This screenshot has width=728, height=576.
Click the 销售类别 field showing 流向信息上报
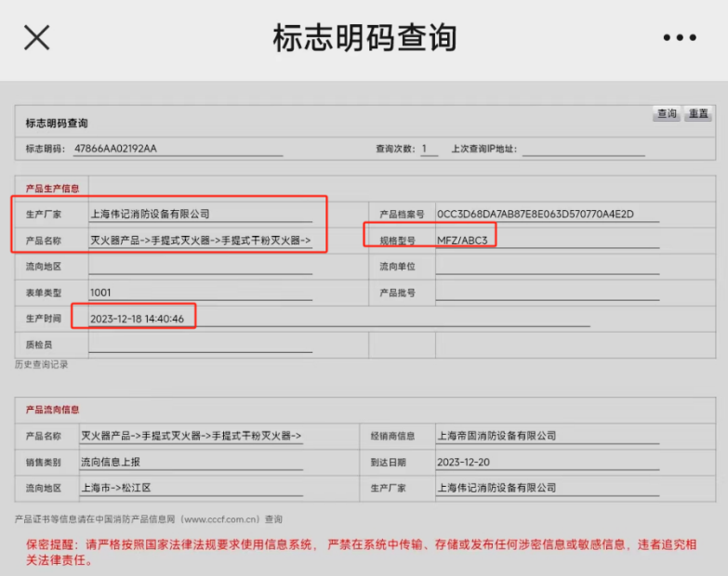coord(192,463)
